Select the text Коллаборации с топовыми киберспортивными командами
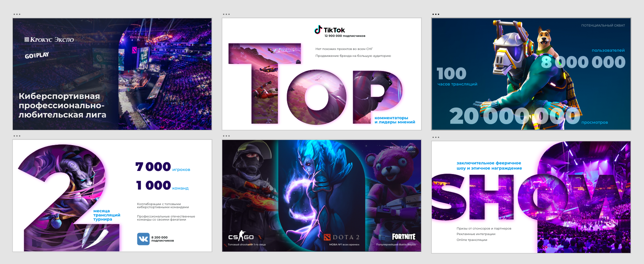The width and height of the screenshot is (644, 264). pos(163,206)
